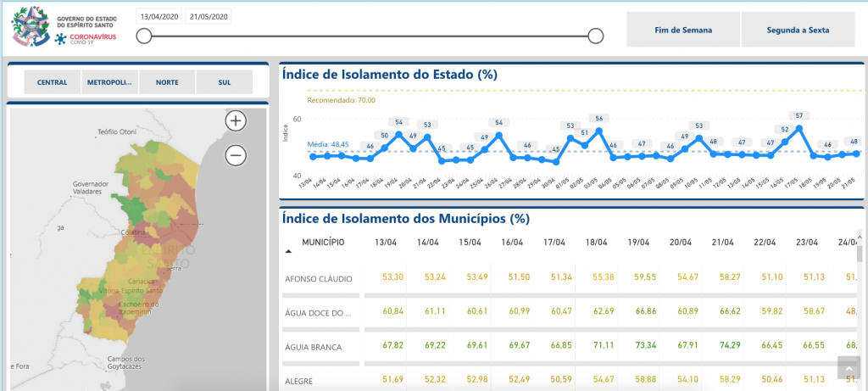Click the right handle of date slider
The height and width of the screenshot is (391, 868).
(596, 36)
